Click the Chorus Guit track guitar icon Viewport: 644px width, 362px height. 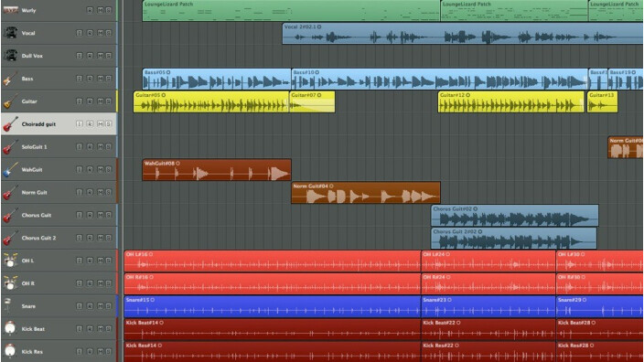click(11, 215)
